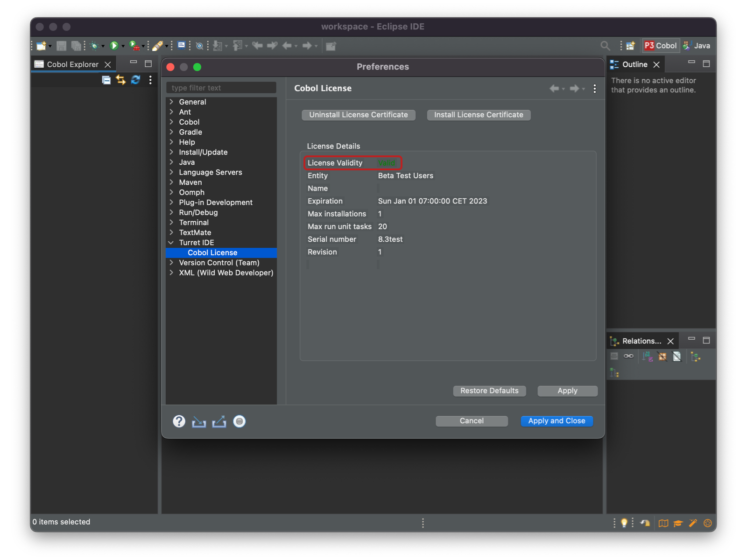The height and width of the screenshot is (560, 747).
Task: Click the Restore Defaults button
Action: point(489,391)
